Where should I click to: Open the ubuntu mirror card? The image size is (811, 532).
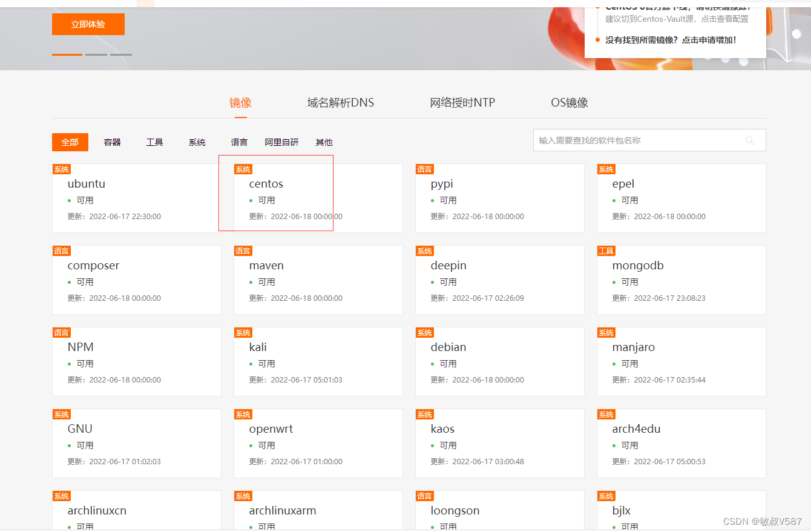pyautogui.click(x=137, y=198)
